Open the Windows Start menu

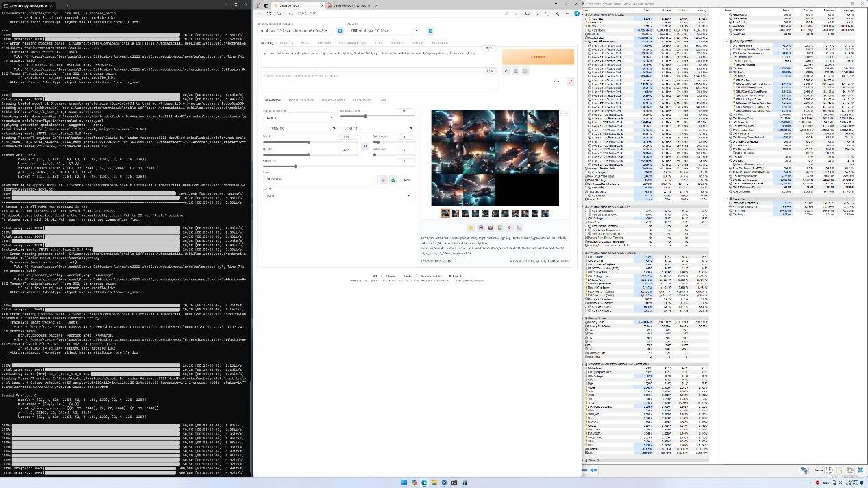[404, 483]
